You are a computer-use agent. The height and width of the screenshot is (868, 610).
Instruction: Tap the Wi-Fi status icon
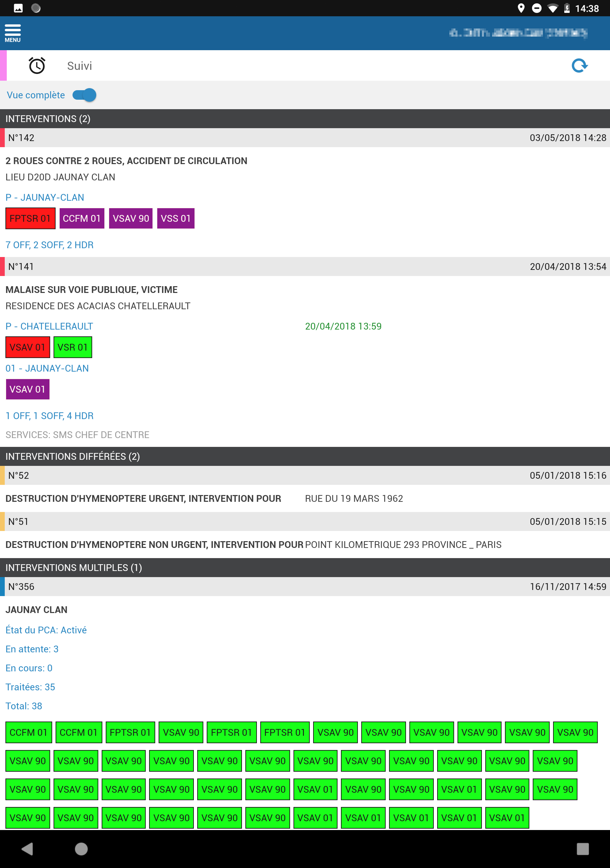click(x=552, y=8)
